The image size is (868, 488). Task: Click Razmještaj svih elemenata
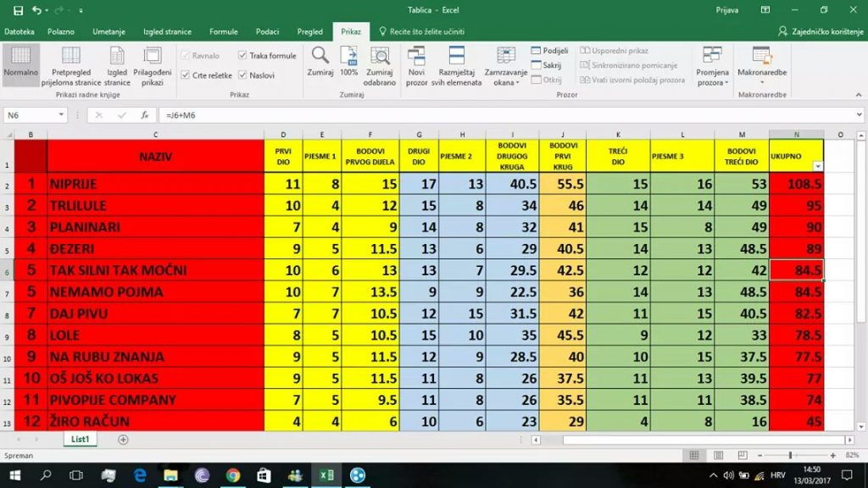[x=456, y=66]
